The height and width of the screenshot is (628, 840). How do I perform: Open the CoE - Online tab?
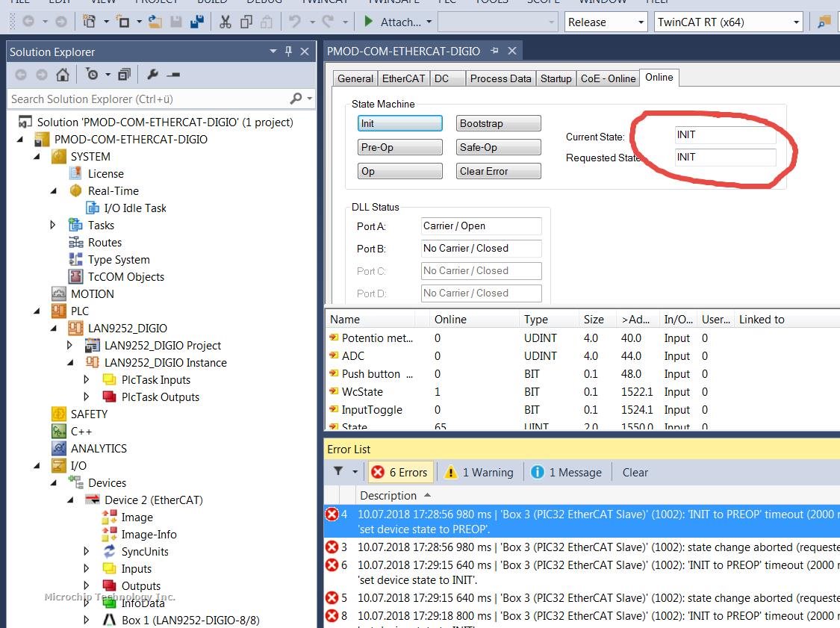pos(608,78)
